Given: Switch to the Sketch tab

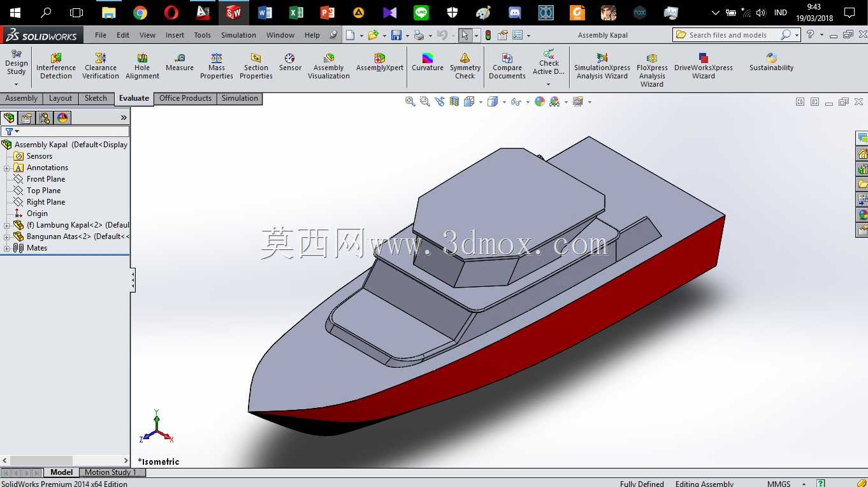Looking at the screenshot, I should pyautogui.click(x=96, y=98).
